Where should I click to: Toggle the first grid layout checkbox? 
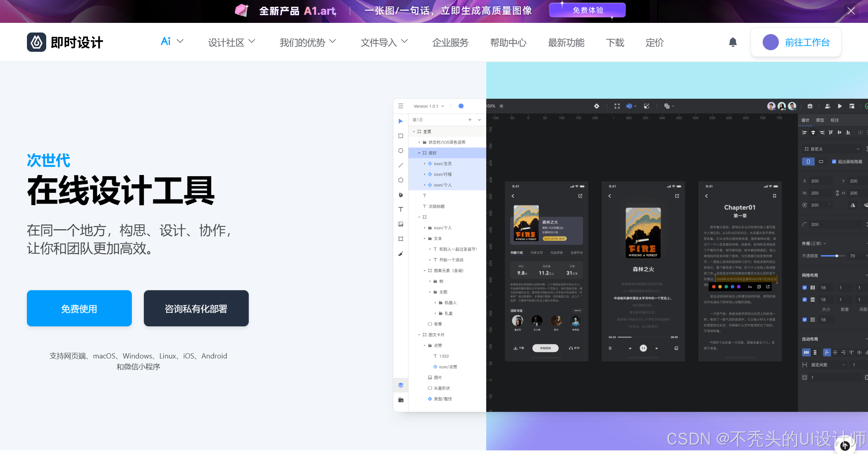805,287
